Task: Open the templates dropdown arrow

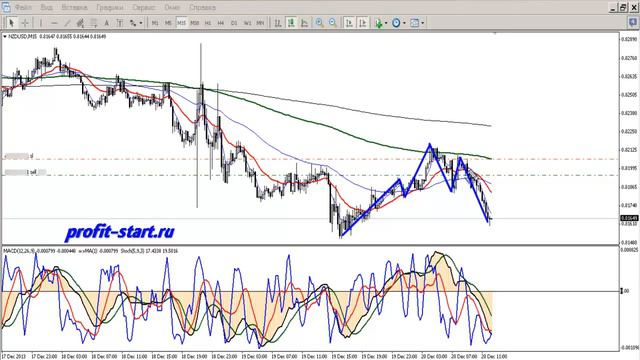Action: point(422,23)
